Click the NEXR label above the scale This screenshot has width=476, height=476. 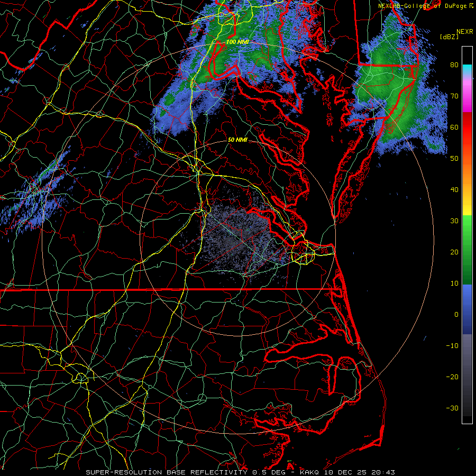[464, 32]
